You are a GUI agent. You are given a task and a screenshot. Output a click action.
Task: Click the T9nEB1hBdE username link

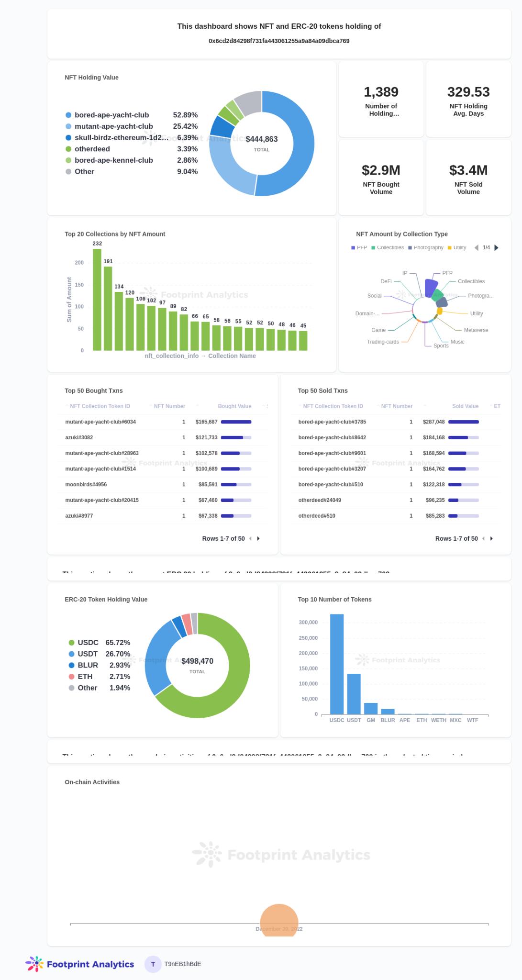(183, 964)
